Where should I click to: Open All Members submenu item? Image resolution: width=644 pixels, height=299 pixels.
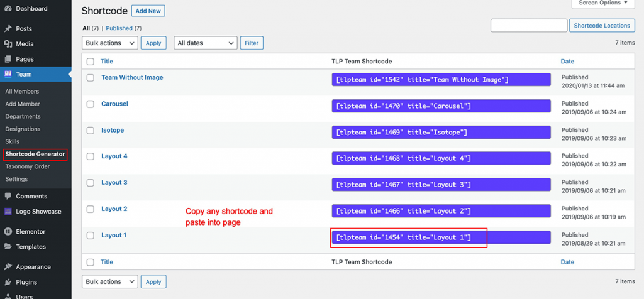[22, 92]
